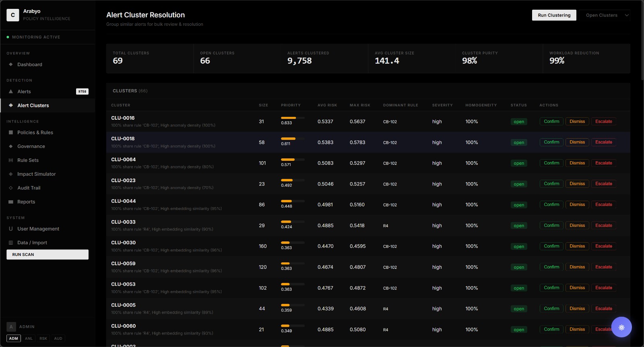Switch to the RSK role
Viewport: 644px width, 347px height.
[43, 339]
